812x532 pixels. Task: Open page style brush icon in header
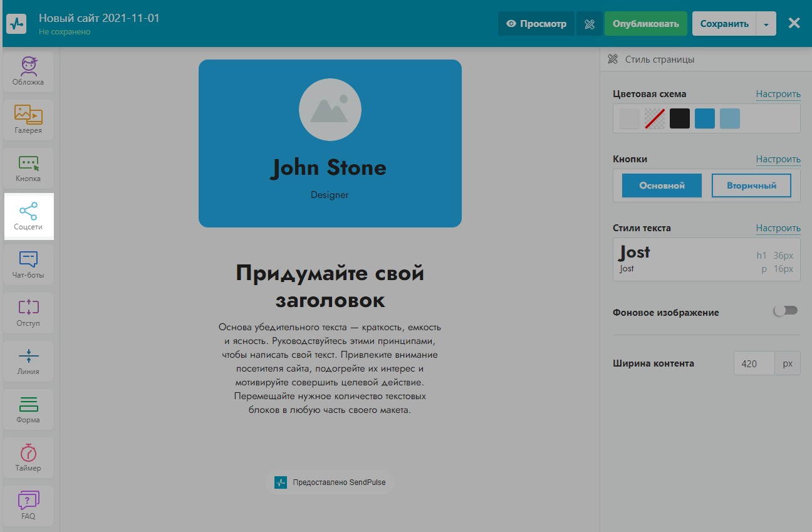point(589,24)
